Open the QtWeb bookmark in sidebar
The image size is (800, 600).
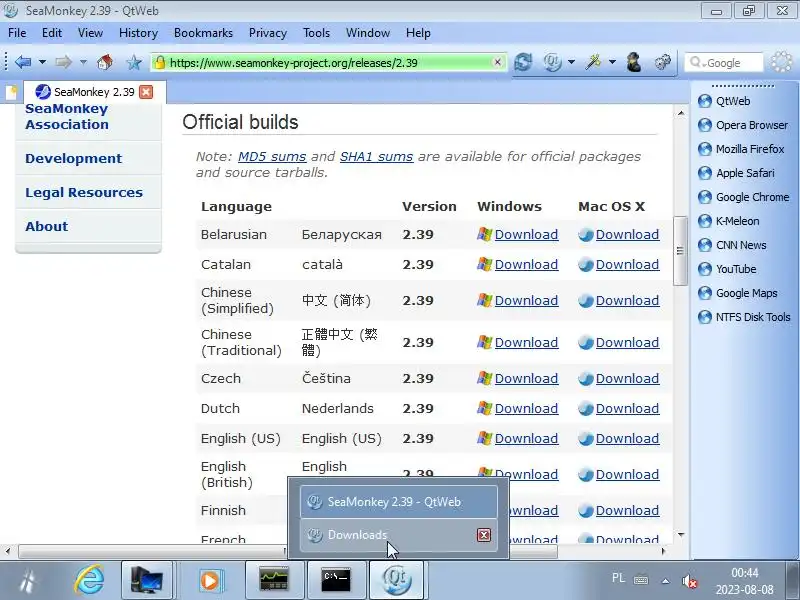pyautogui.click(x=724, y=101)
